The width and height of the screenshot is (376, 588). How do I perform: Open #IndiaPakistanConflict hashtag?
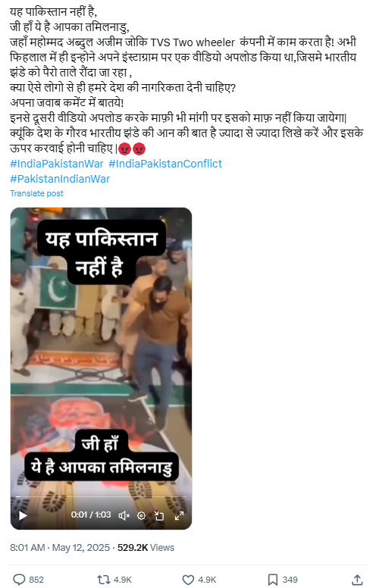[x=165, y=164]
